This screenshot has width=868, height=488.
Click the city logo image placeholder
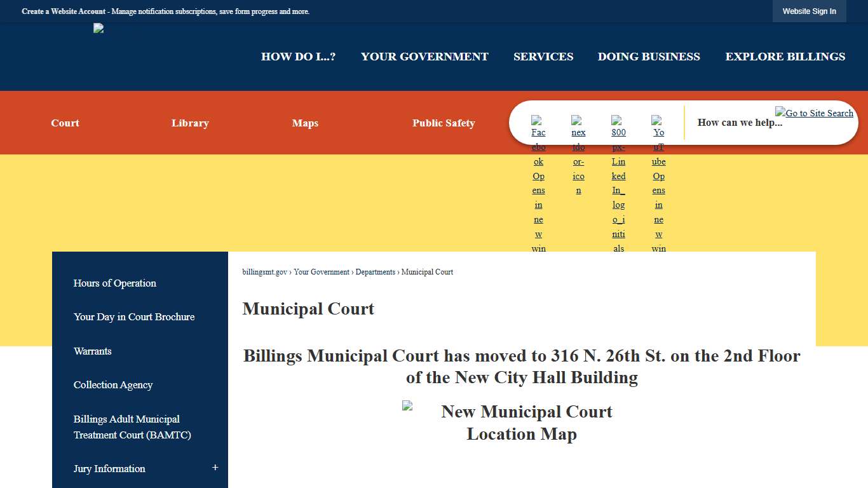click(98, 28)
